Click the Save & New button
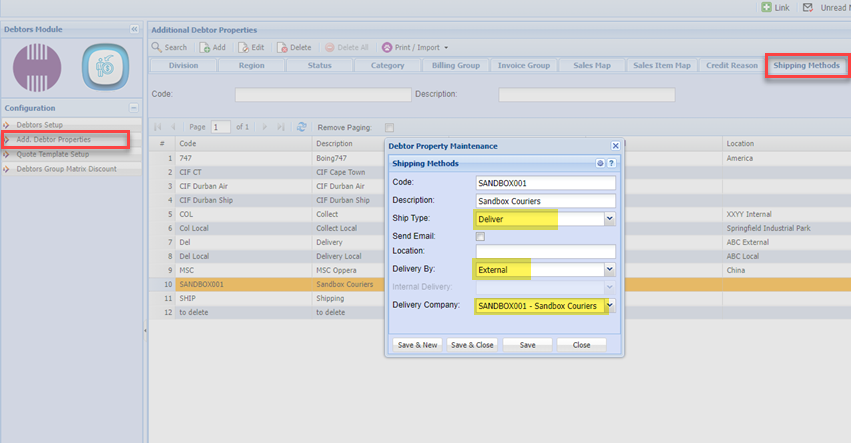The width and height of the screenshot is (851, 443). click(x=416, y=344)
